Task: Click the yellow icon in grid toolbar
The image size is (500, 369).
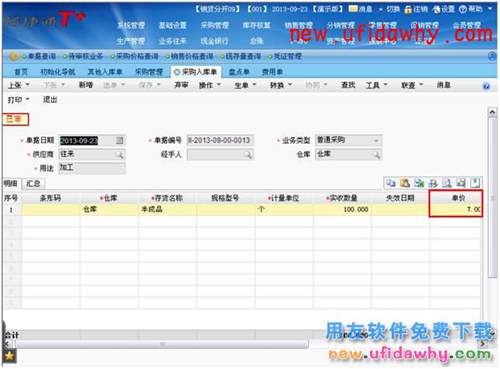Action: (405, 183)
